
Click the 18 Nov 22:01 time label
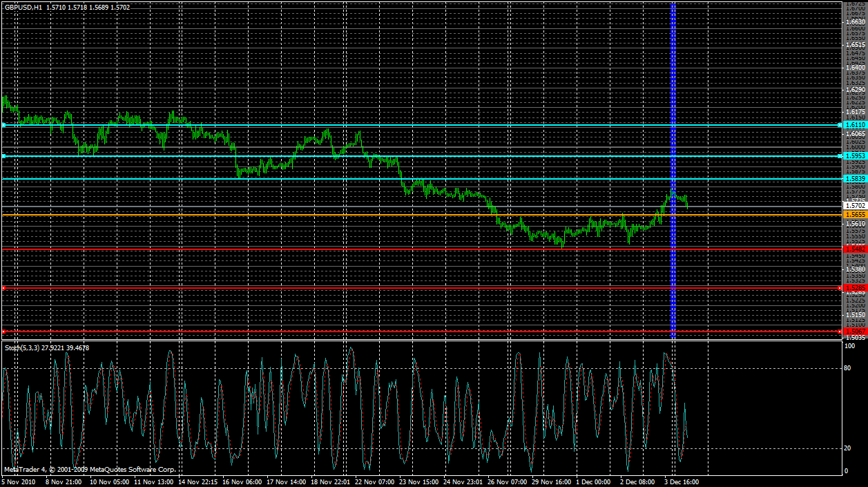(x=330, y=481)
